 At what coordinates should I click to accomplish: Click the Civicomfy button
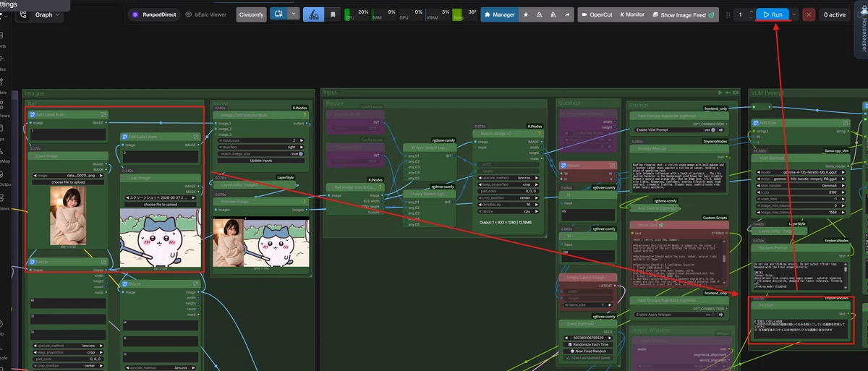point(251,14)
